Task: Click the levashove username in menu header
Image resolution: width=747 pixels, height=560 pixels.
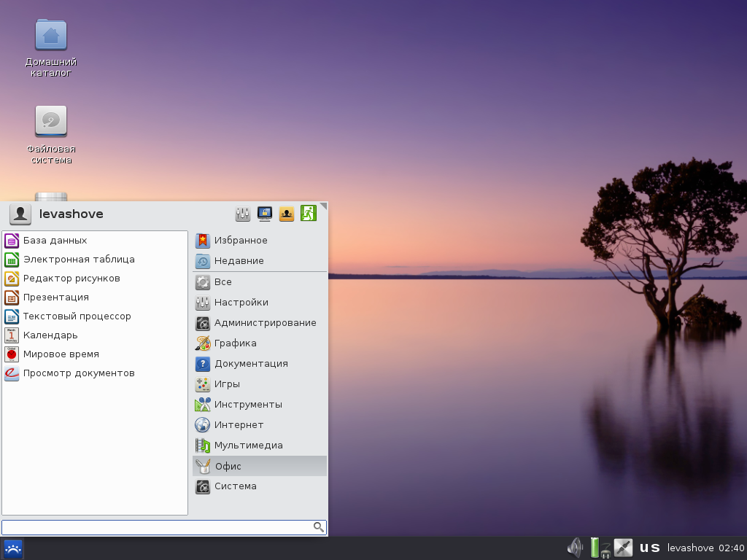Action: [71, 214]
